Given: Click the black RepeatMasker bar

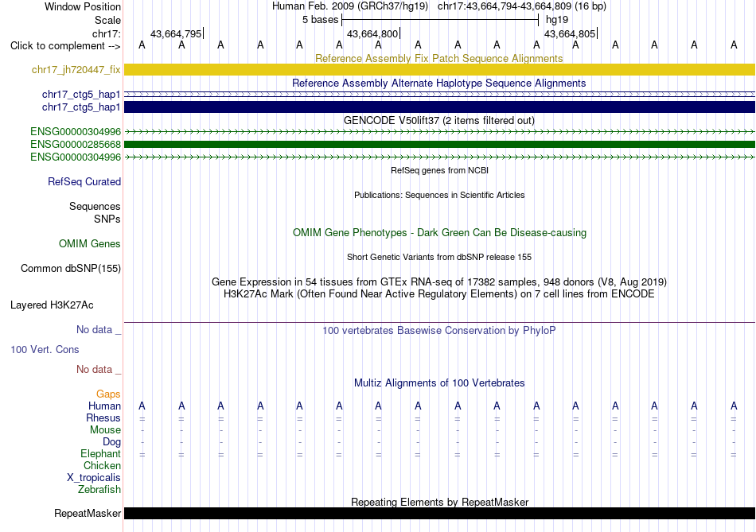Looking at the screenshot, I should coord(439,513).
